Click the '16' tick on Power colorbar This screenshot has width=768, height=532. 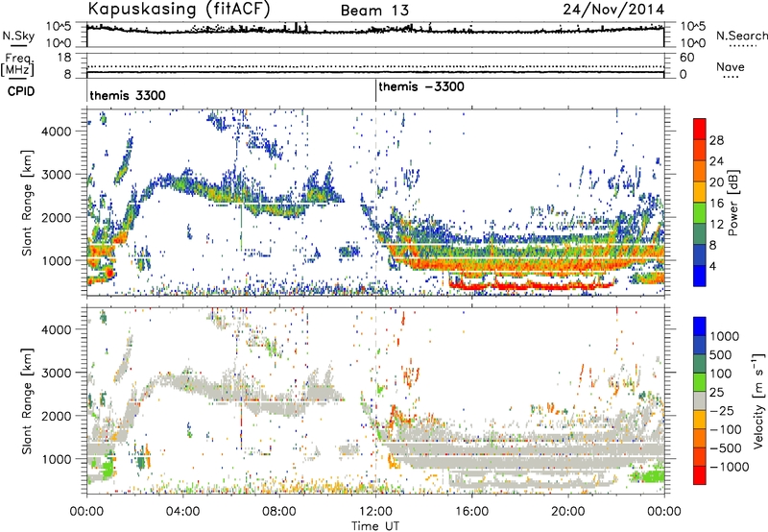point(716,204)
